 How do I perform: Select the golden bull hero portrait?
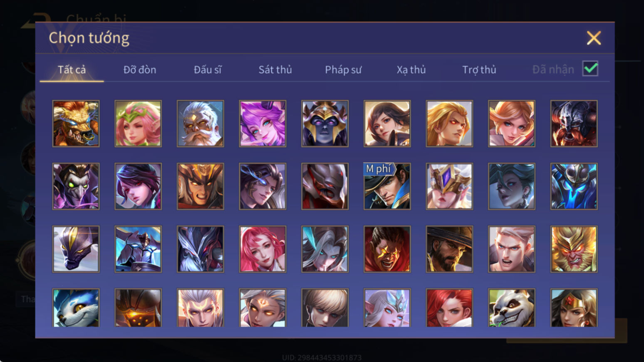76,123
